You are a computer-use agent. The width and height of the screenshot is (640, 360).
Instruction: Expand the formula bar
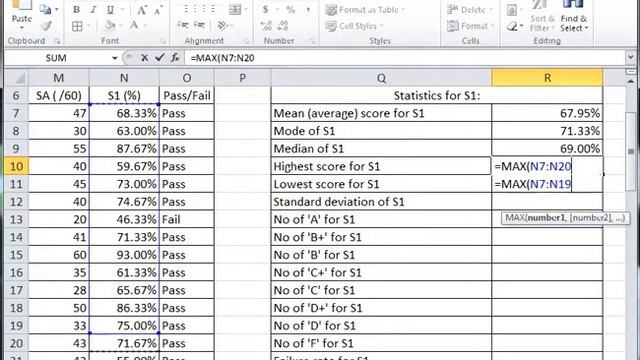pos(631,58)
